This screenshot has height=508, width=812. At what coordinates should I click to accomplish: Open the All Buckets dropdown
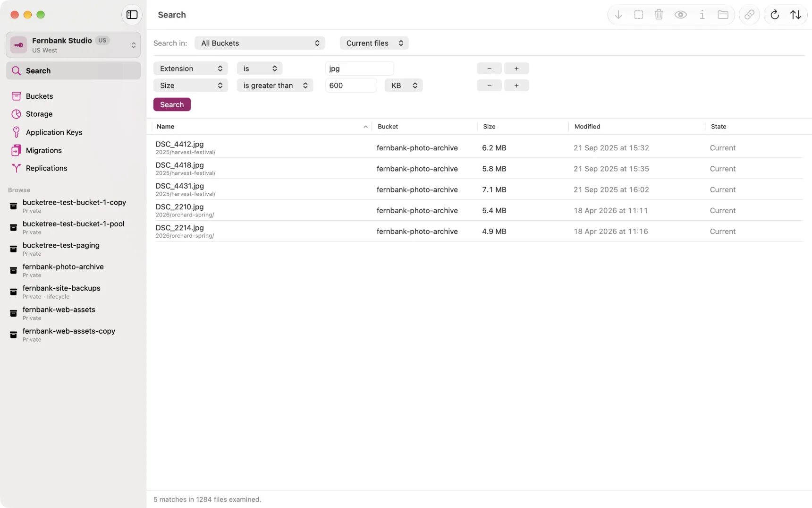tap(260, 43)
